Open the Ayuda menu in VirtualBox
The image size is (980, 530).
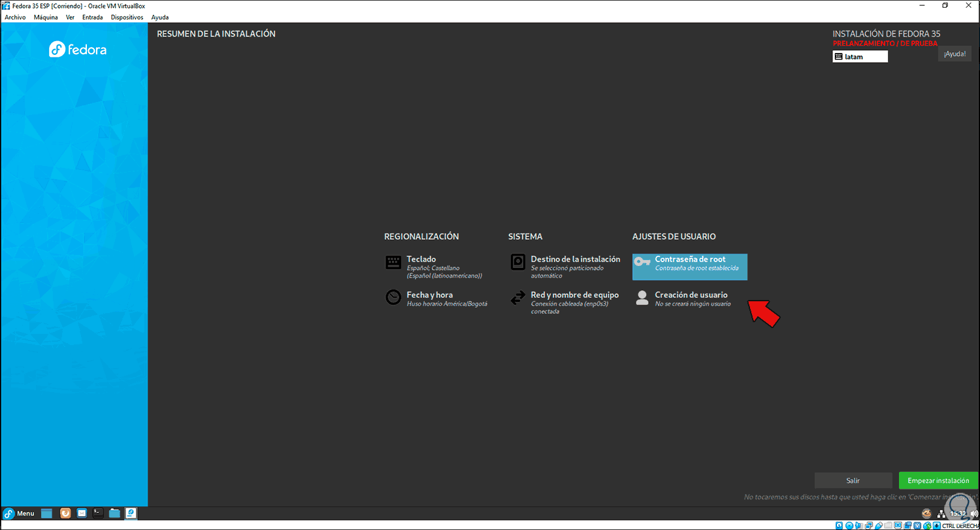point(159,18)
